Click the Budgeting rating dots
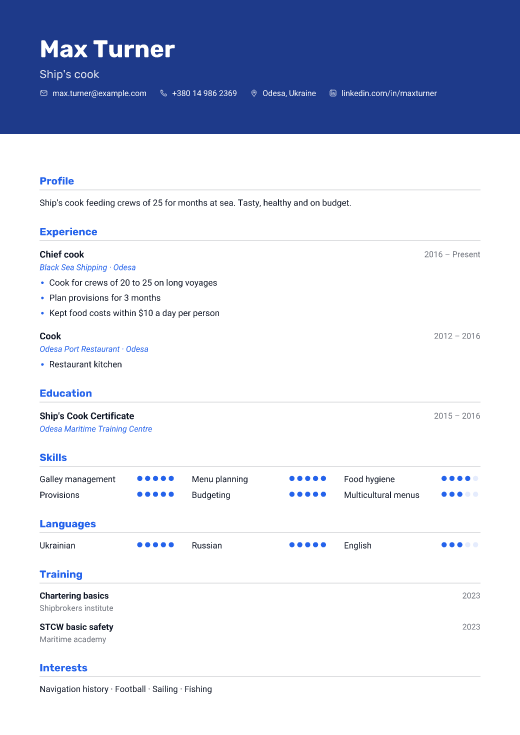 click(308, 494)
